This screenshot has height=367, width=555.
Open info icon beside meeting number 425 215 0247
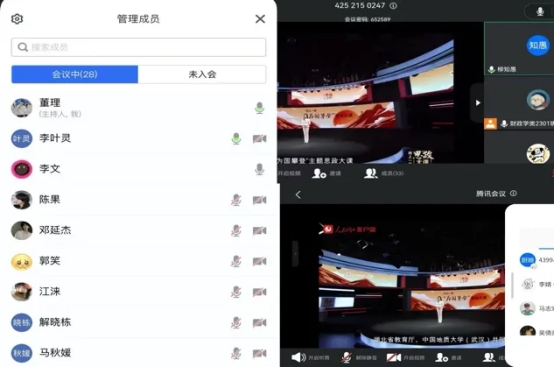coord(393,6)
